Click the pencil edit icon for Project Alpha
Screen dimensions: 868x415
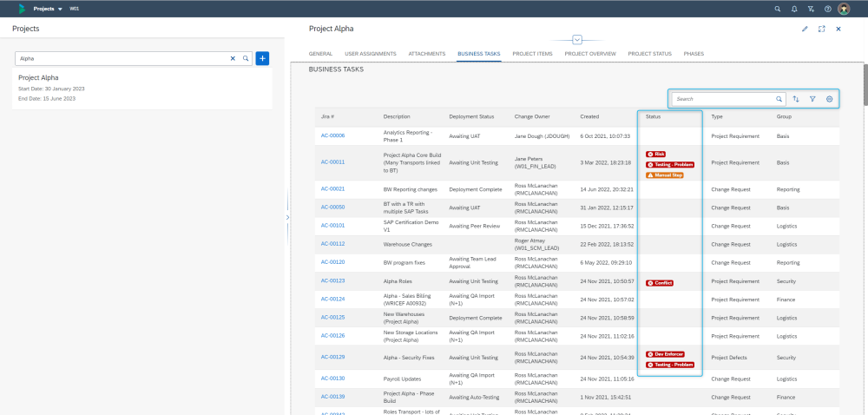(x=805, y=29)
